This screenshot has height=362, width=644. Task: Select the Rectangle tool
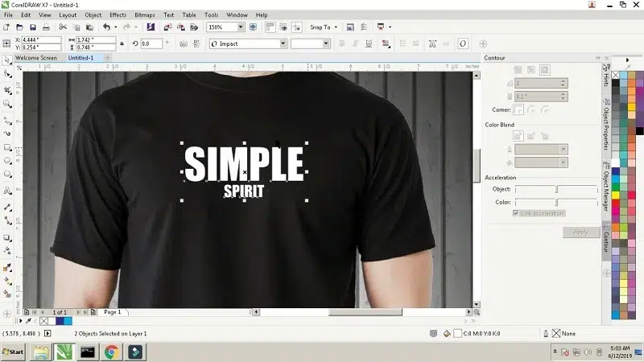pos(7,147)
